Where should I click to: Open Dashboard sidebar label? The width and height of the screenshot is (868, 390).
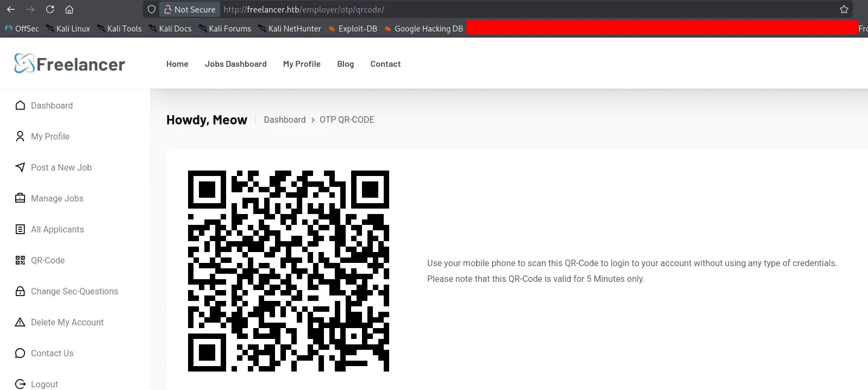(52, 105)
